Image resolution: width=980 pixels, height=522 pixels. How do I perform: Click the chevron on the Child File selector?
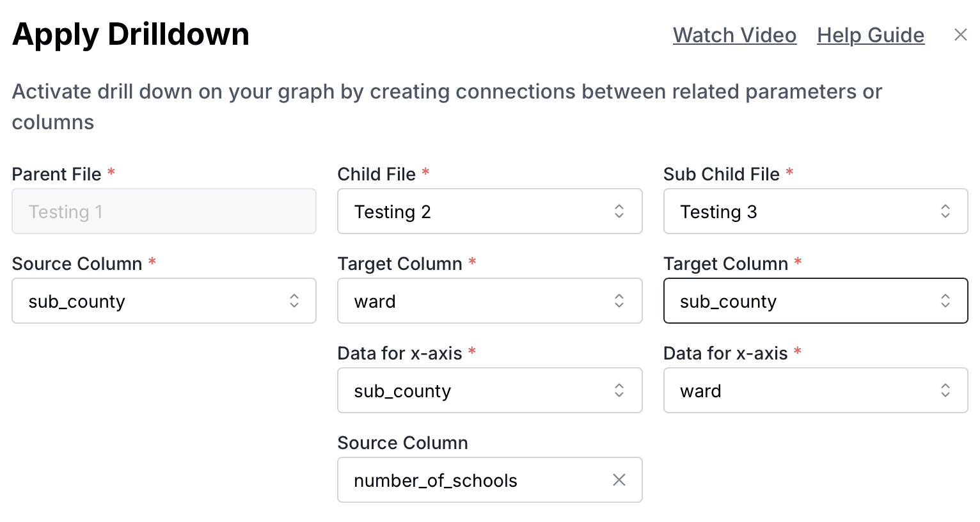619,211
